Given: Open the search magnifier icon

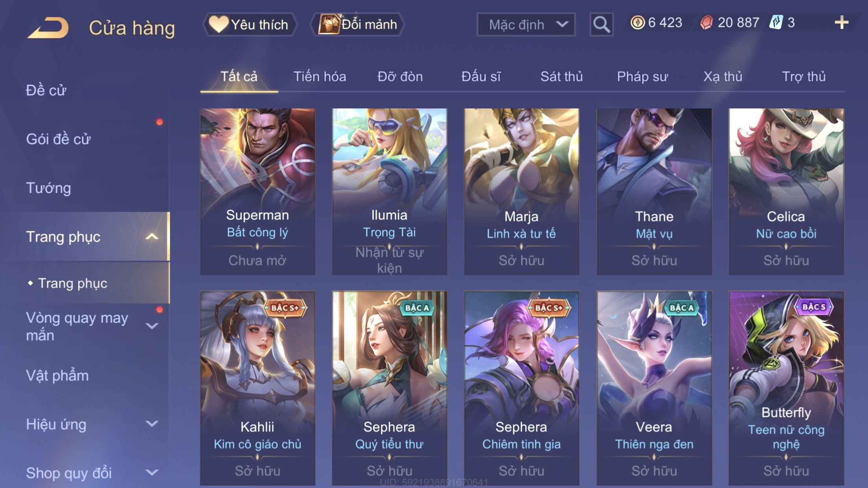Looking at the screenshot, I should (601, 24).
